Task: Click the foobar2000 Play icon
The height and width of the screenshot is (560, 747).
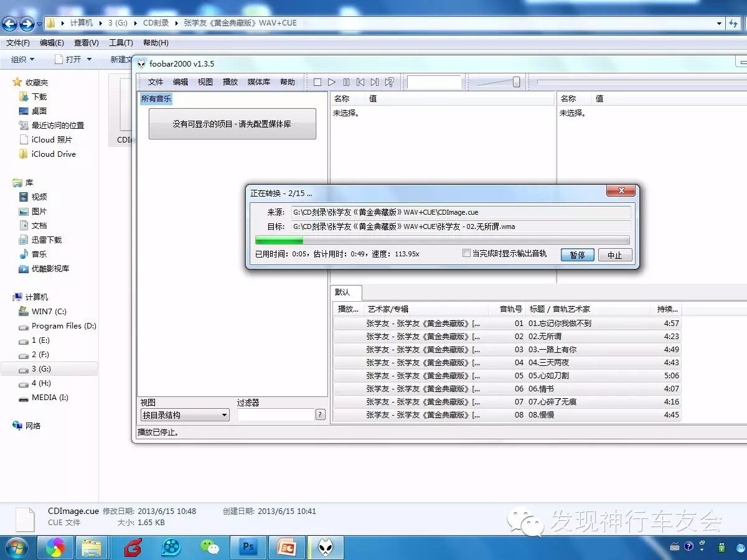Action: click(332, 82)
